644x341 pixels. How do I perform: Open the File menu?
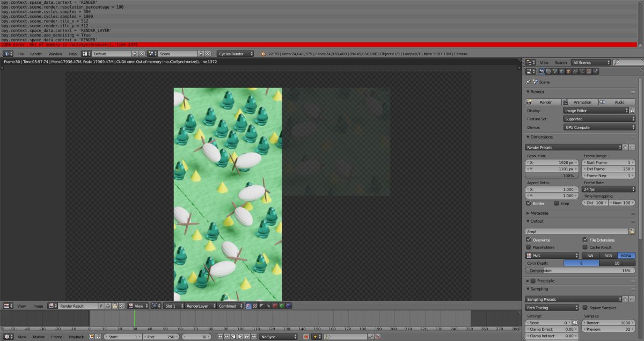point(20,54)
